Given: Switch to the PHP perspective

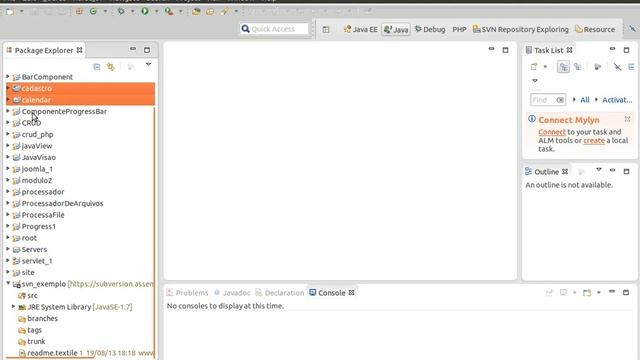Looking at the screenshot, I should [459, 29].
